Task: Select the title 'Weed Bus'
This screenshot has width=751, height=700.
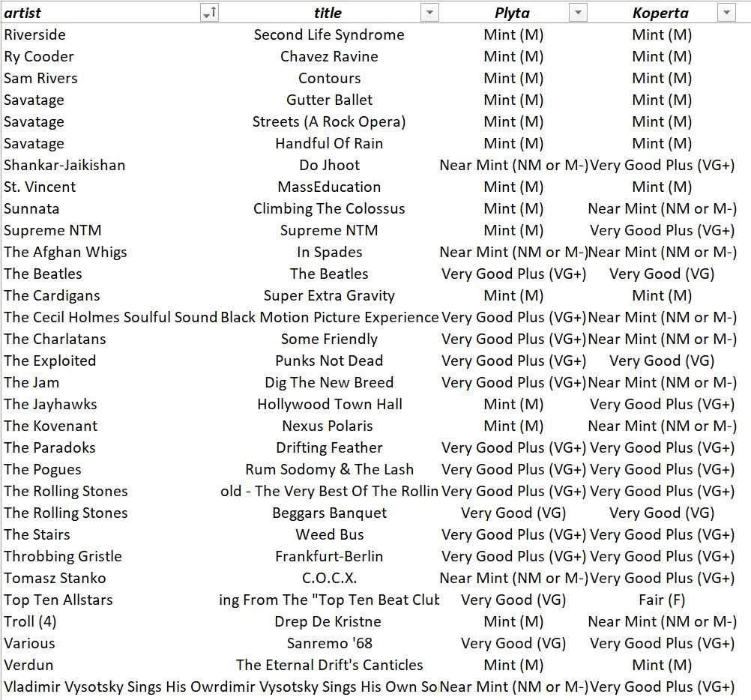Action: (x=330, y=535)
